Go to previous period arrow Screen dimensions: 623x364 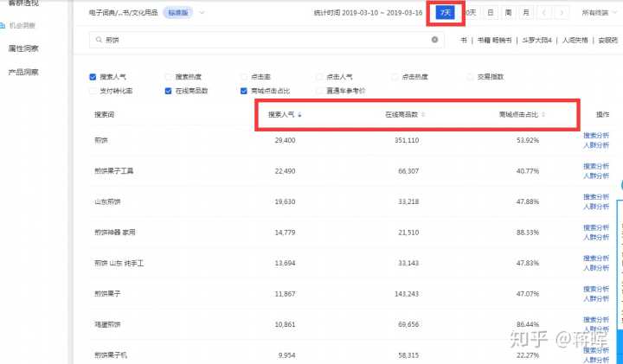pos(544,13)
